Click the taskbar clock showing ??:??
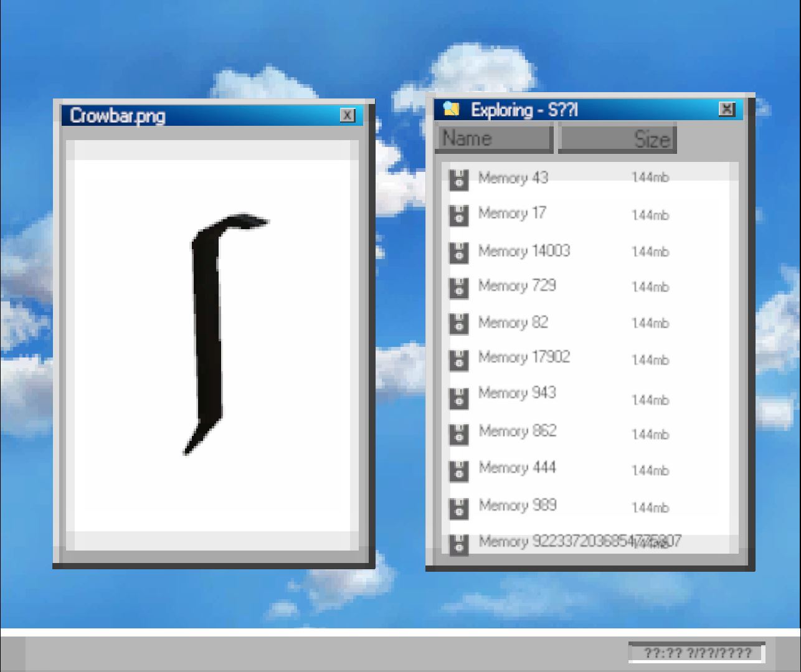Viewport: 801px width, 672px height. (x=697, y=653)
